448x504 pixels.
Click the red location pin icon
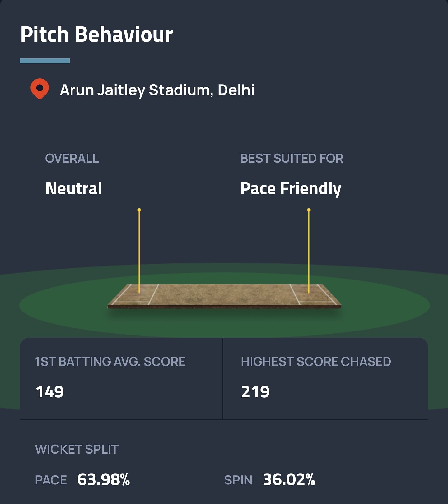(x=40, y=89)
